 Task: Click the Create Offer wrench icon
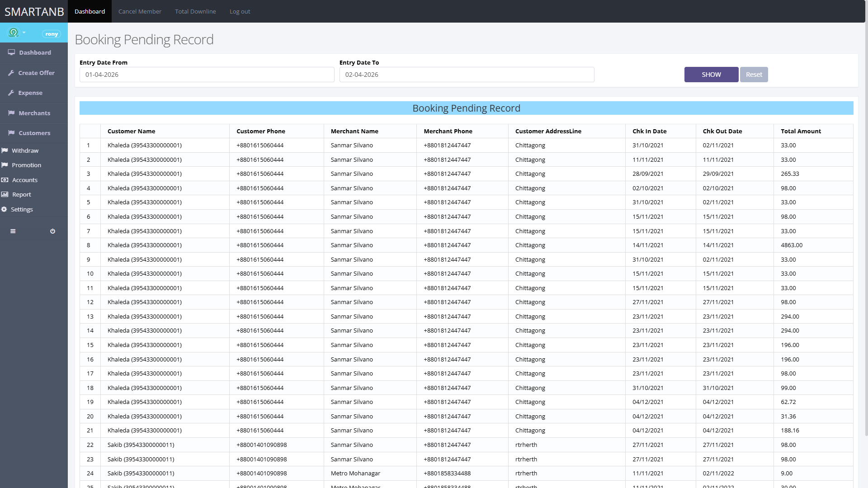(11, 73)
